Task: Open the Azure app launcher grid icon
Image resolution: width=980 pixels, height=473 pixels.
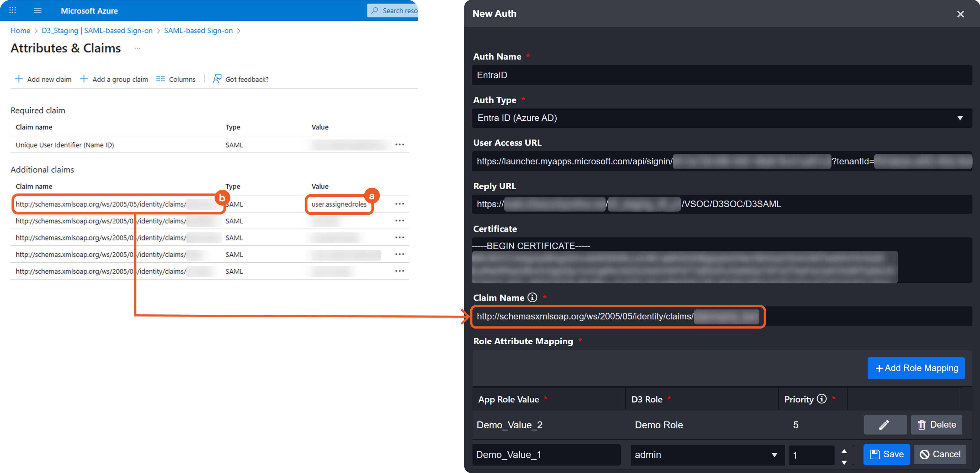Action: (x=13, y=11)
